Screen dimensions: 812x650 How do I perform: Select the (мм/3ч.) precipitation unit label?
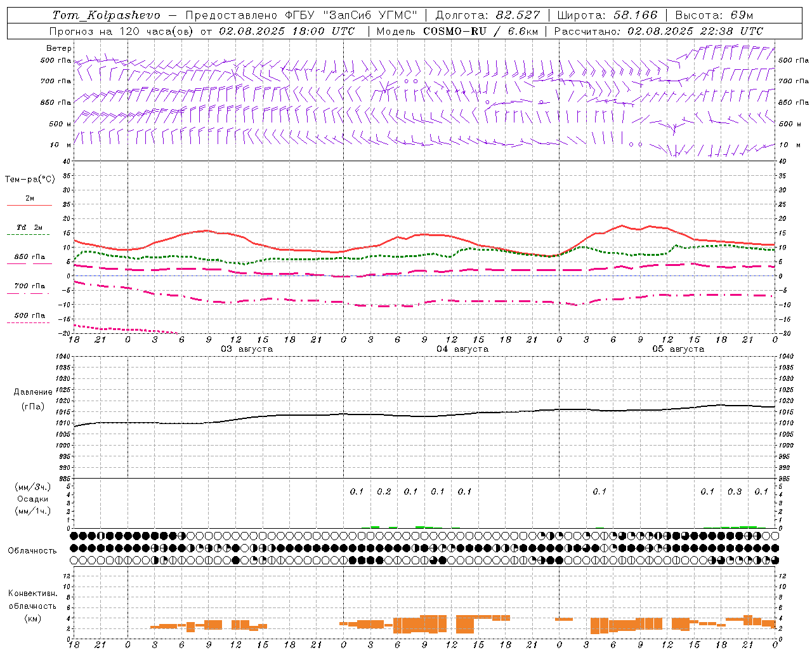[x=33, y=487]
